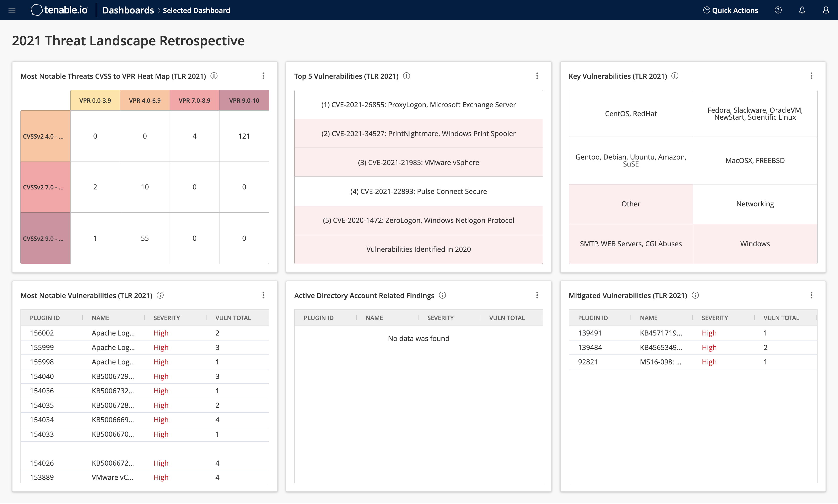Open Vulnerabilities Identified in 2020 cell
The height and width of the screenshot is (504, 838).
(x=419, y=249)
